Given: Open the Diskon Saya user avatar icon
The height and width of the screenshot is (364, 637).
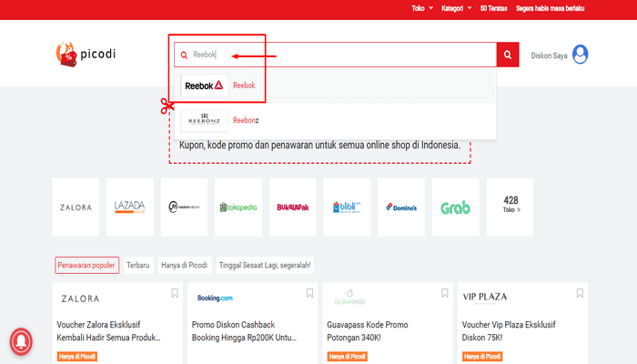Looking at the screenshot, I should pos(581,54).
